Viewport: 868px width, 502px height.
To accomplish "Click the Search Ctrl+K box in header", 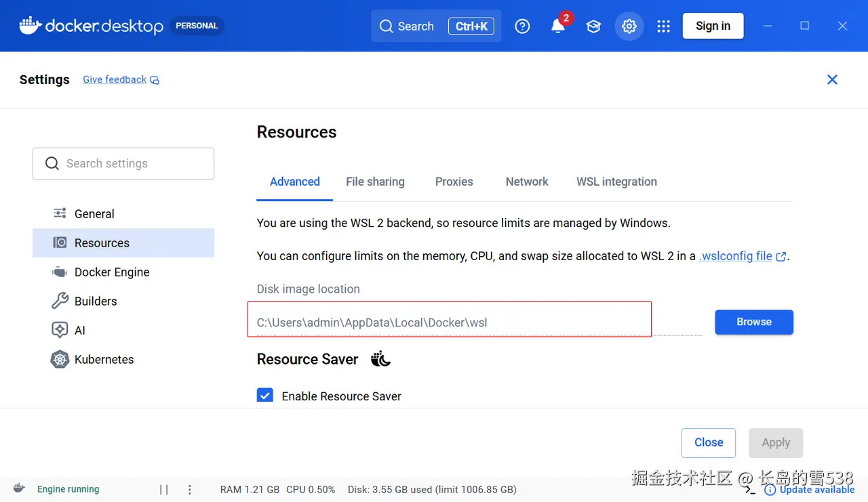I will click(x=436, y=26).
